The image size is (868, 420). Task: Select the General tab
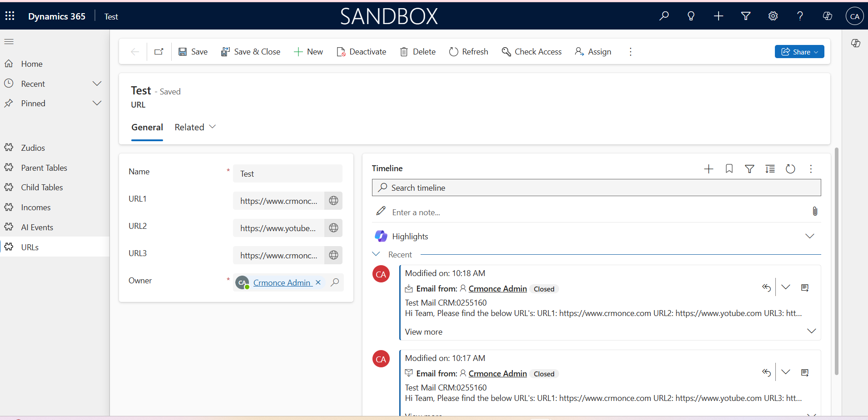click(x=147, y=128)
